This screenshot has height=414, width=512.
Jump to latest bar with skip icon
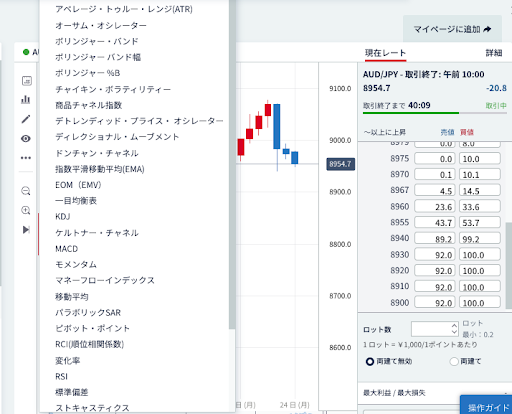click(26, 230)
